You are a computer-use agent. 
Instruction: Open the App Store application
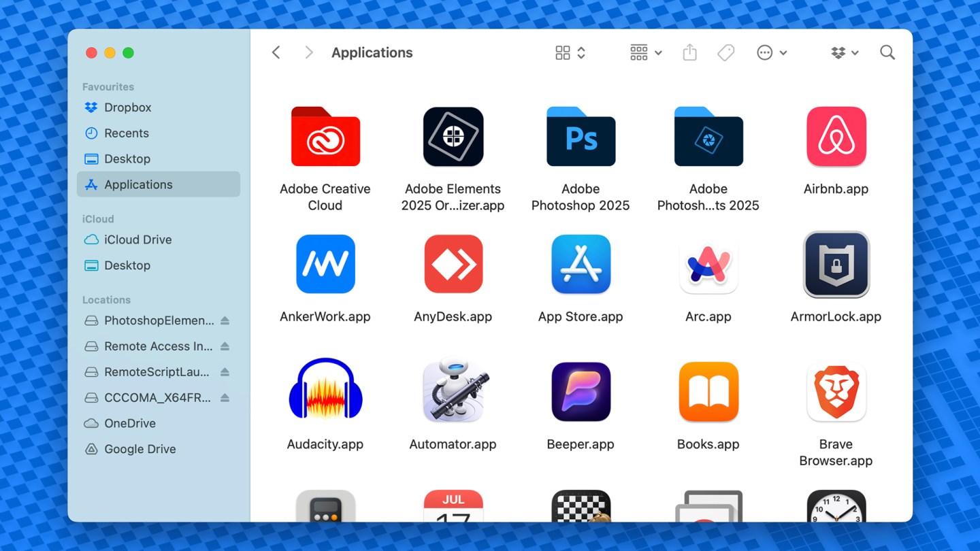[581, 264]
